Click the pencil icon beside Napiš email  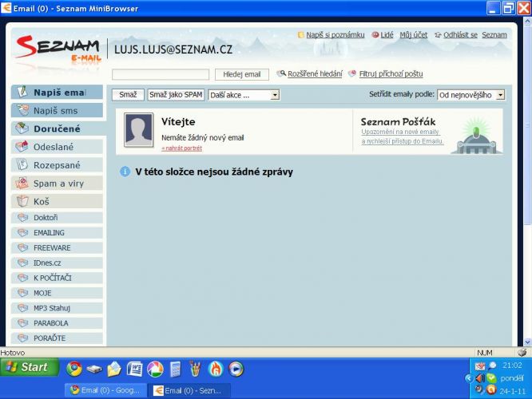22,92
